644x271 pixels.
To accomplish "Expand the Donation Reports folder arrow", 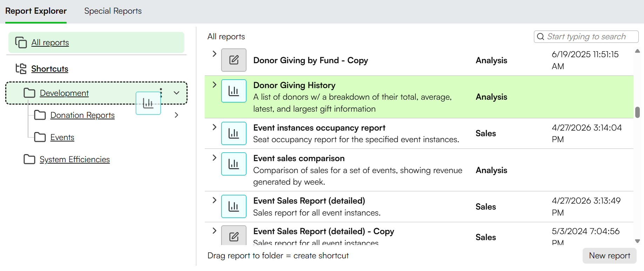I will (x=176, y=115).
